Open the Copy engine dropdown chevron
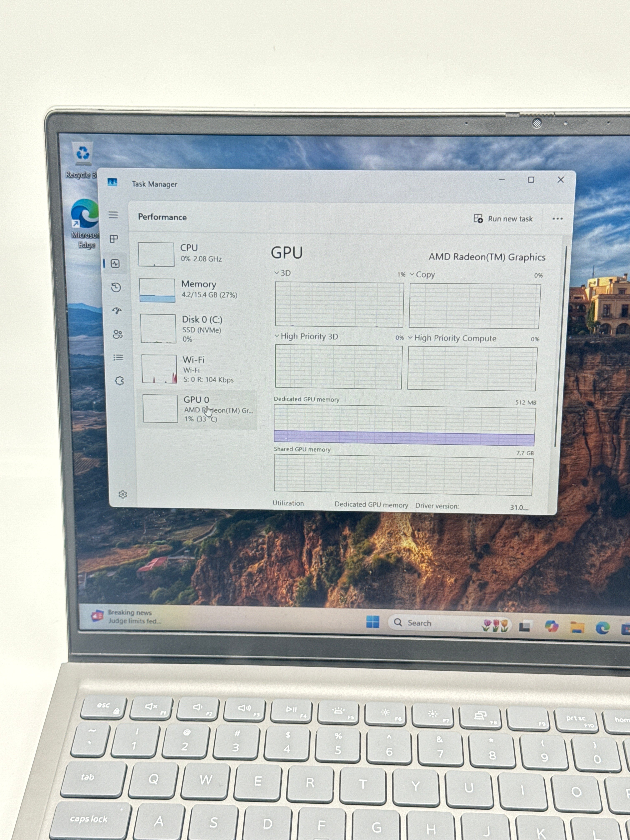This screenshot has width=630, height=840. tap(412, 274)
